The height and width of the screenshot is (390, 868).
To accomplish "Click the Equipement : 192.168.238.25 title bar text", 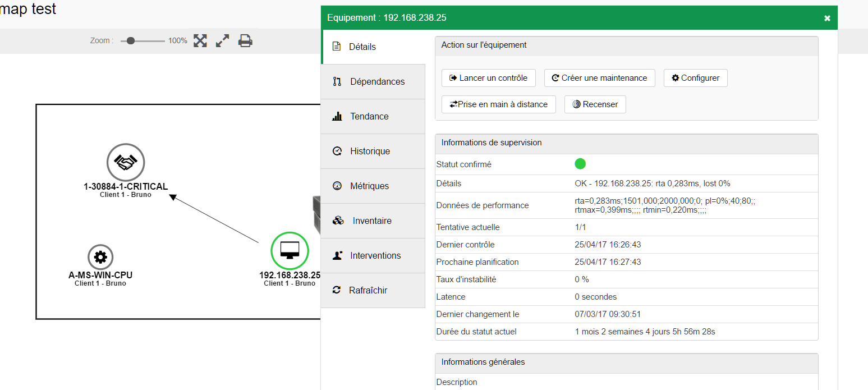I will tap(387, 18).
